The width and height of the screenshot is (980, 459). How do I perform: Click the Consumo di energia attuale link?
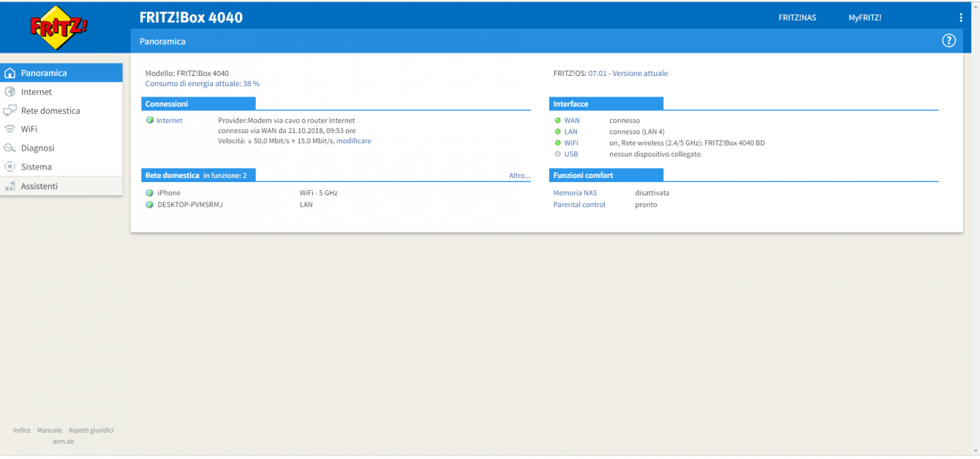[203, 84]
